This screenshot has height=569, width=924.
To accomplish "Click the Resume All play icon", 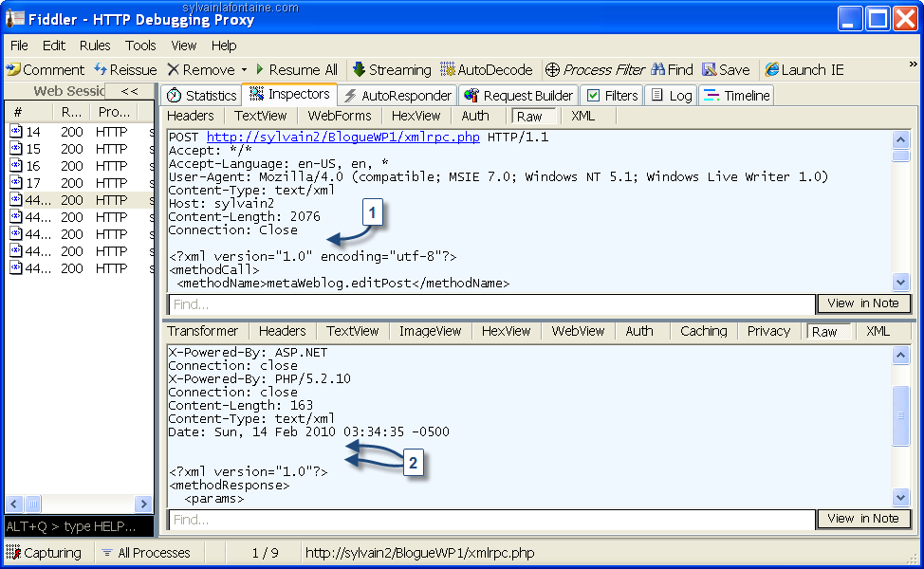I will click(x=260, y=69).
